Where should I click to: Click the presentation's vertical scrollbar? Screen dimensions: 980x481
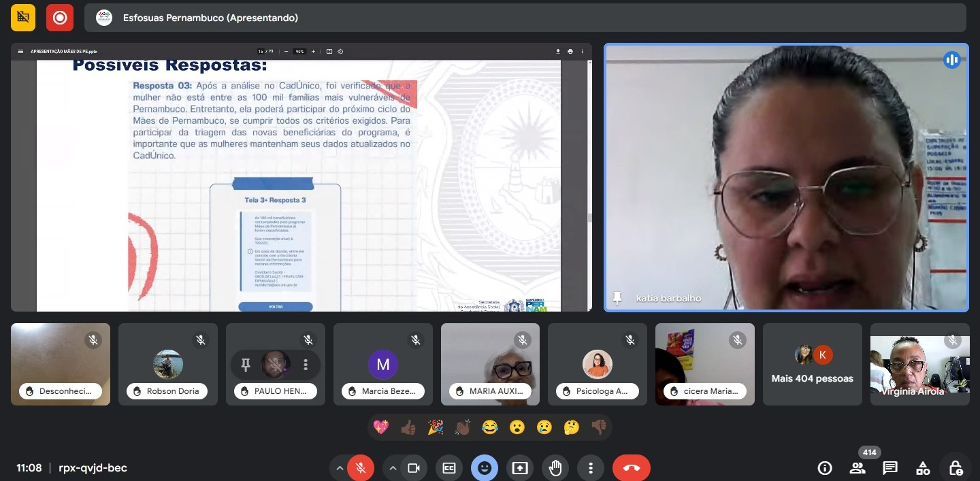tap(589, 218)
